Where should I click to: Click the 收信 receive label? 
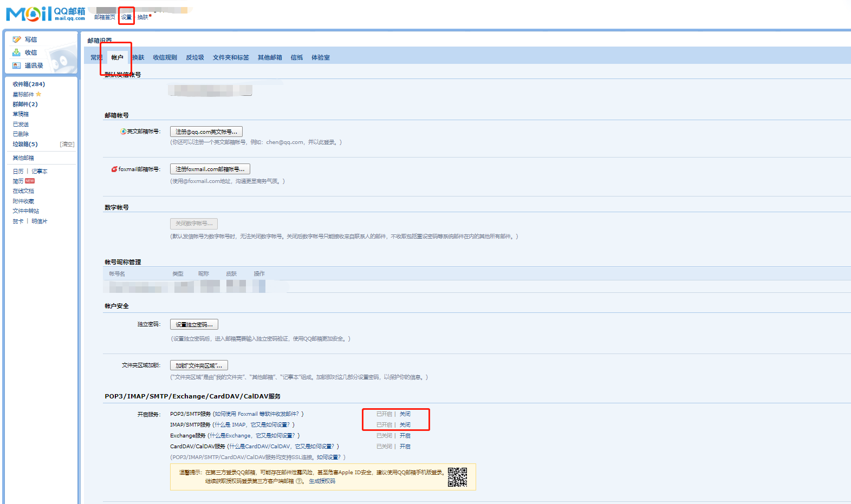pos(31,53)
